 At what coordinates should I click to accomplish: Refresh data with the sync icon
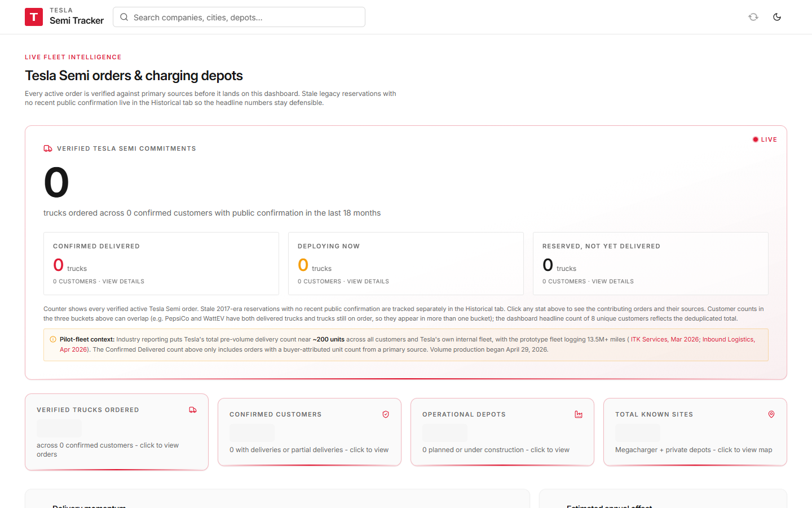coord(753,17)
